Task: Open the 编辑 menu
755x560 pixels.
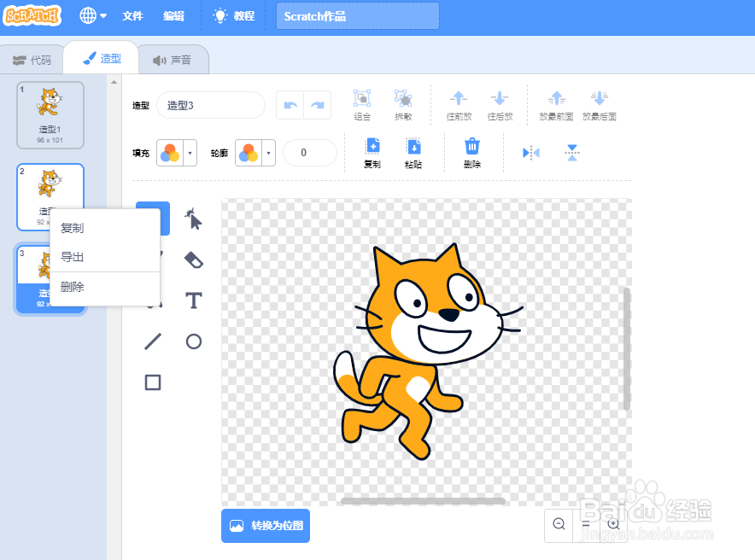Action: tap(174, 16)
